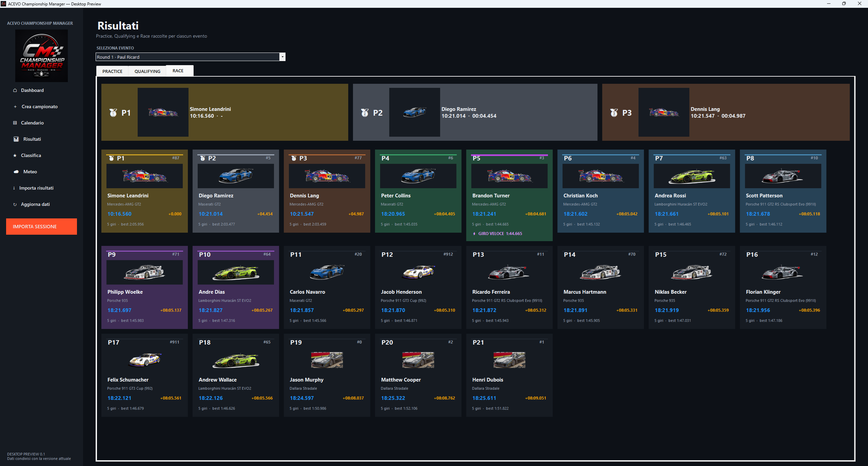Click Brandon Turner's driver name

[x=491, y=196]
